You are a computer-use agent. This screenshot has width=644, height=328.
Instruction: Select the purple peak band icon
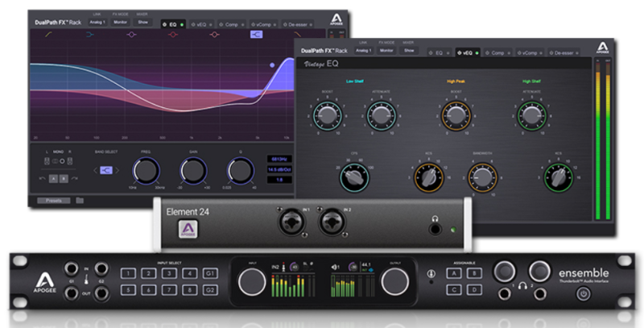click(x=131, y=35)
